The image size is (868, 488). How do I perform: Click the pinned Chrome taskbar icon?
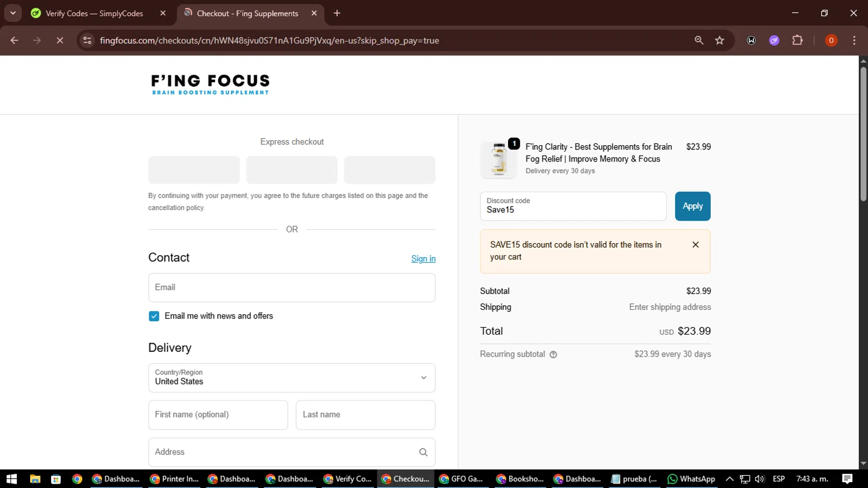[x=77, y=479]
